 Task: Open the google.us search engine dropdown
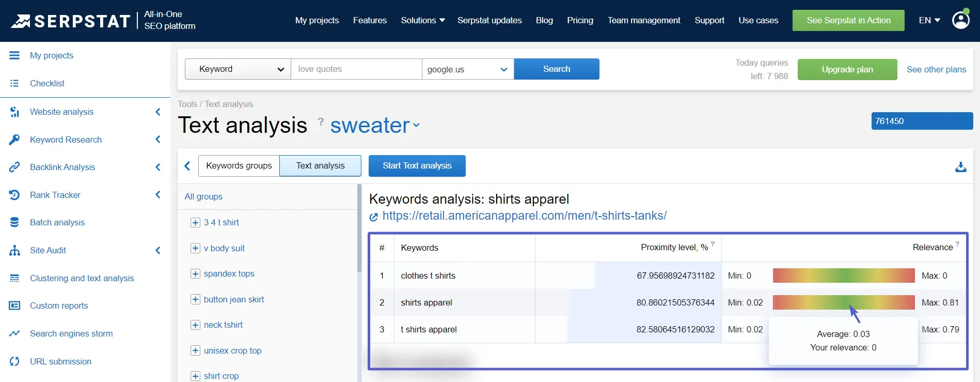tap(468, 69)
